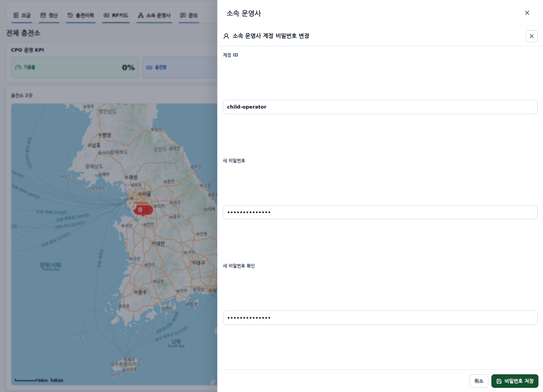543x392 pixels.
Task: Open the 요금 tab in the background page
Action: pyautogui.click(x=22, y=15)
